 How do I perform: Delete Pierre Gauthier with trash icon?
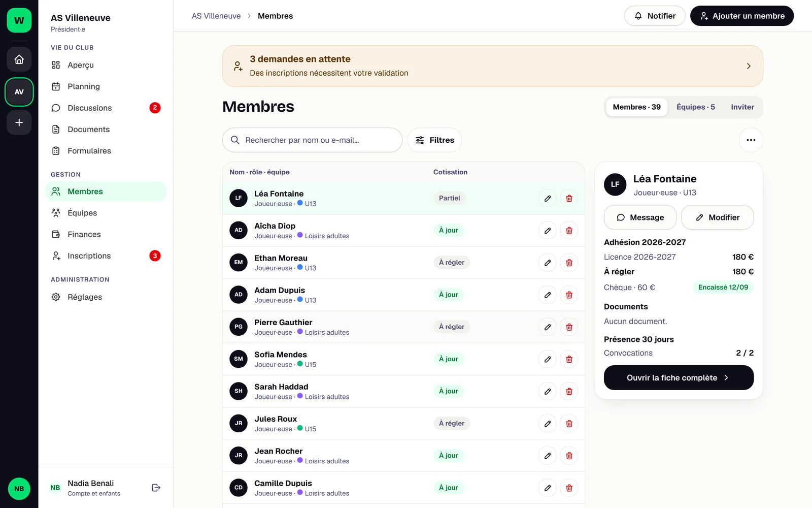pyautogui.click(x=569, y=327)
